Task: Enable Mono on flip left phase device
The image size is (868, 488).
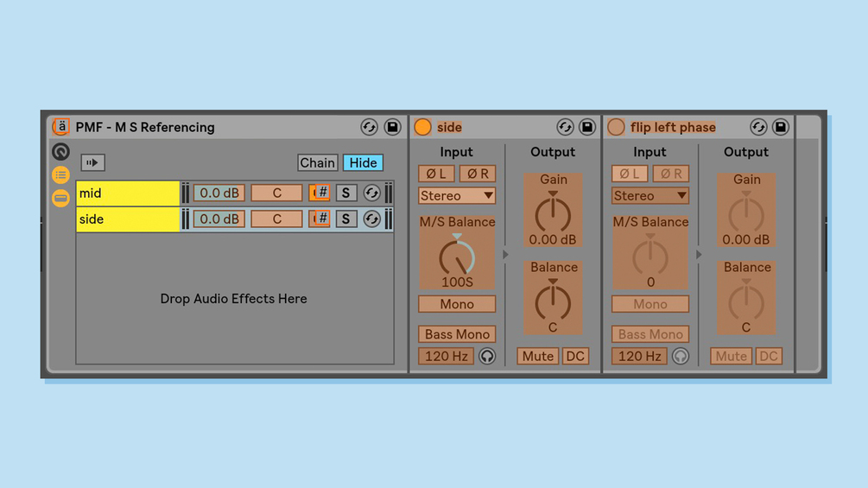Action: coord(649,304)
